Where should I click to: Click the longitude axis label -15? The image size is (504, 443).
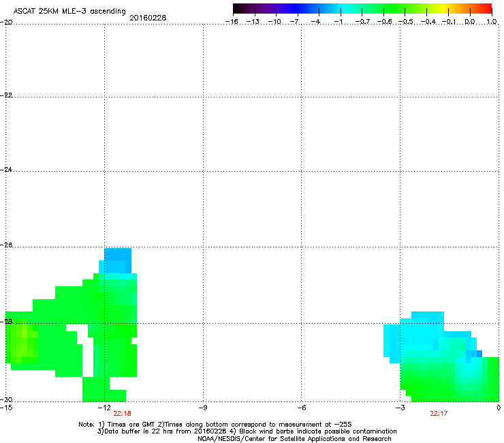(x=6, y=408)
